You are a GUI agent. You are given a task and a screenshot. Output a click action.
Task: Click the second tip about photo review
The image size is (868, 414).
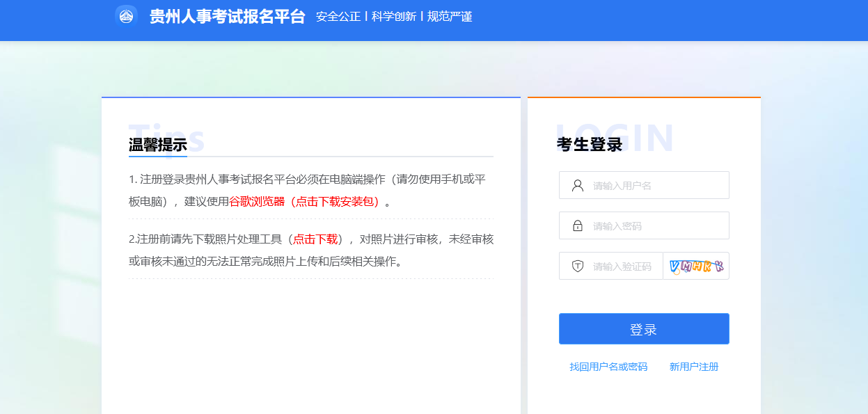pos(310,250)
